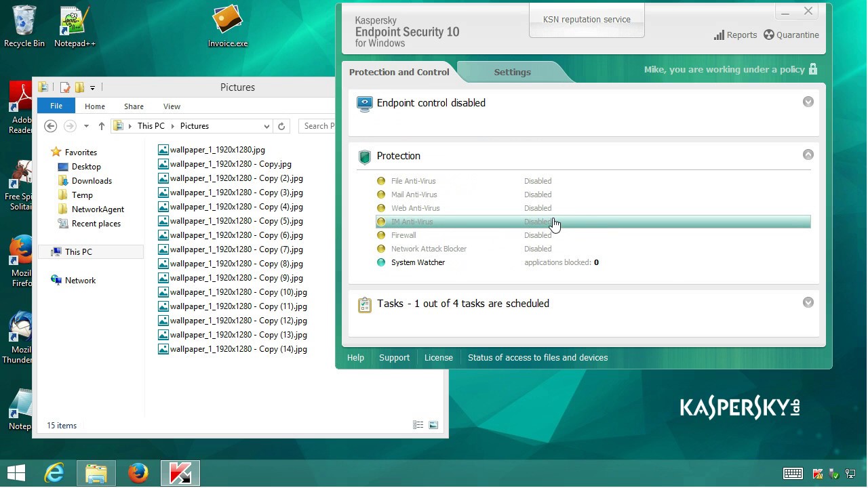
Task: Click the Endpoint control monitor icon
Action: [x=365, y=104]
